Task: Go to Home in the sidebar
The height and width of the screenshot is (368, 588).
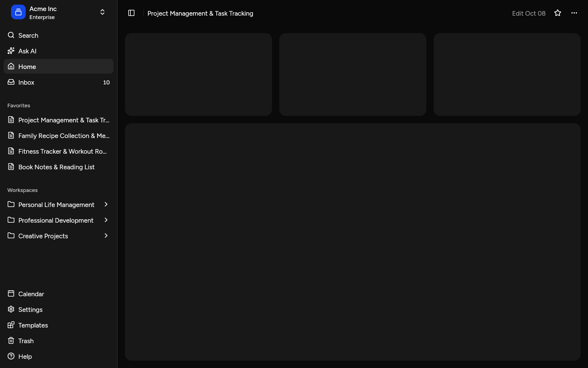Action: click(x=58, y=67)
